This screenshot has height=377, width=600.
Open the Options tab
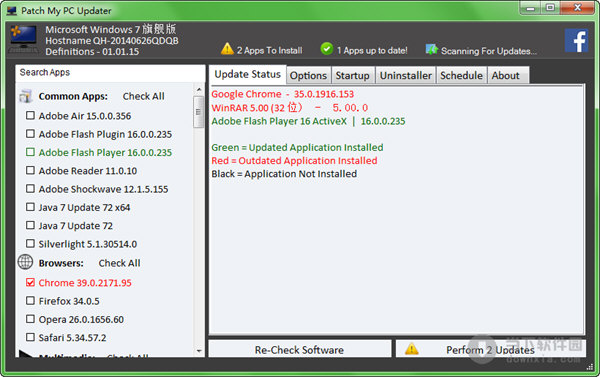308,75
